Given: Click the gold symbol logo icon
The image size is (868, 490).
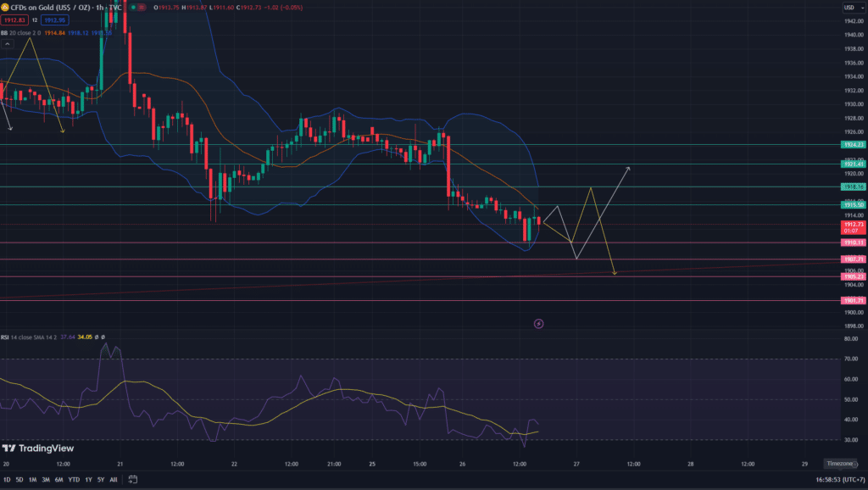Looking at the screenshot, I should pyautogui.click(x=5, y=8).
